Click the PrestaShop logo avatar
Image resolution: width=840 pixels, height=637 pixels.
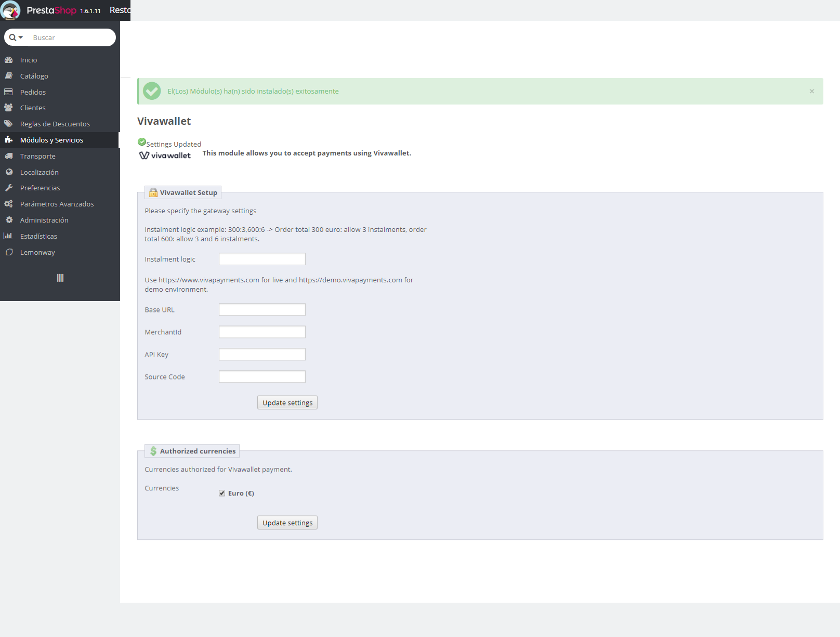[x=10, y=10]
